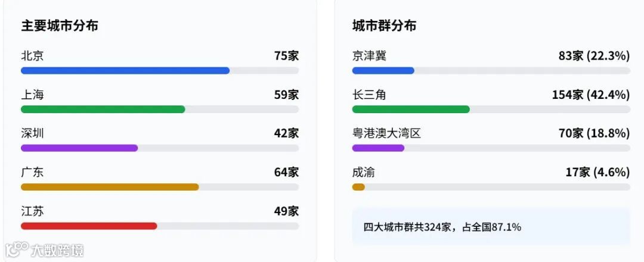This screenshot has width=644, height=262.
Task: Click the 四大城市群共324家 summary box
Action: pos(490,227)
